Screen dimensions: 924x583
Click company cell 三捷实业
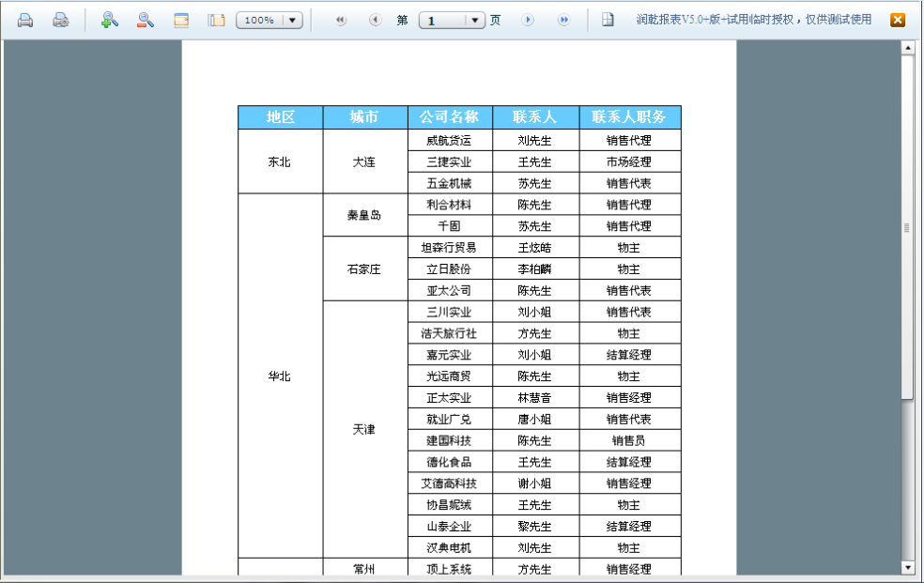(x=450, y=161)
